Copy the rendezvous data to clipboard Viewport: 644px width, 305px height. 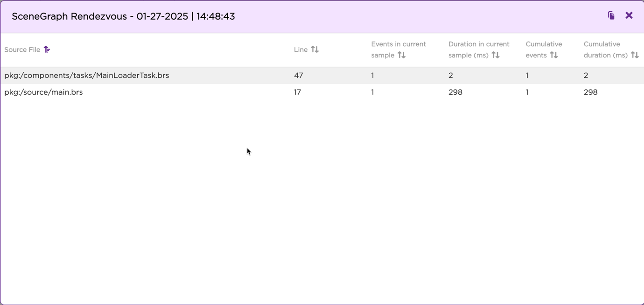click(x=611, y=16)
